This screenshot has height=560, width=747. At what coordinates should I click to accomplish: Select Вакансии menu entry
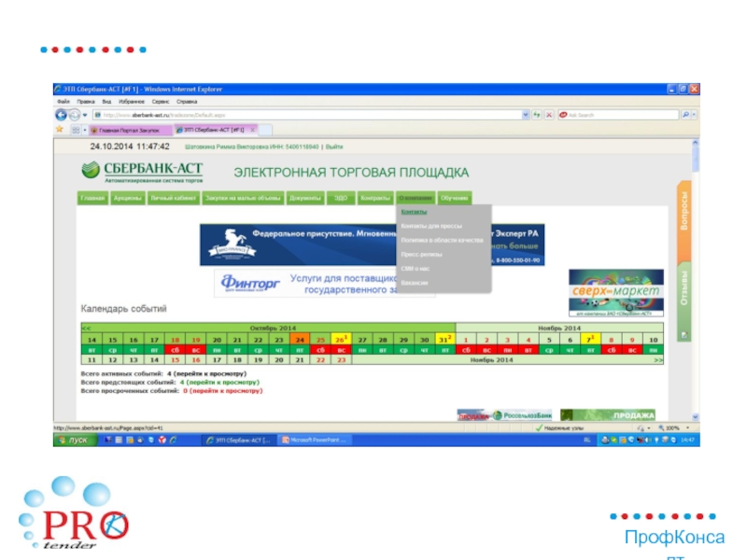click(x=415, y=283)
